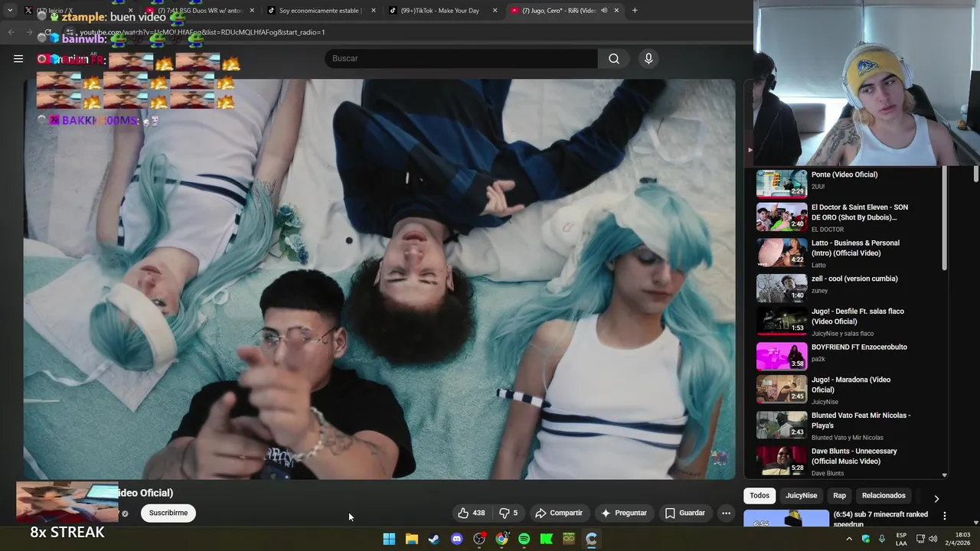Start voice search with the microphone icon
980x551 pixels.
(648, 58)
